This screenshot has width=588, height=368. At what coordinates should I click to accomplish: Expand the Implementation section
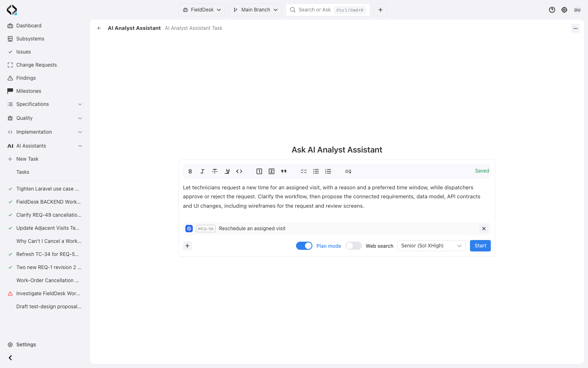(45, 132)
